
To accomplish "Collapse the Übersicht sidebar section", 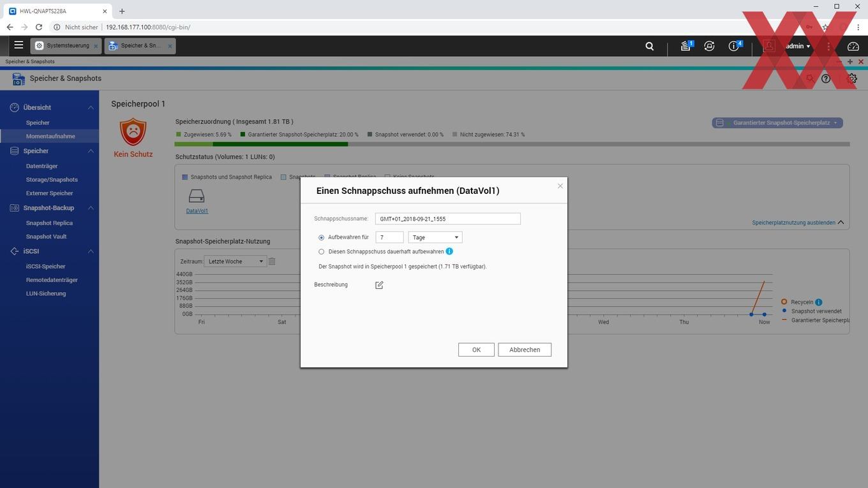I will click(91, 108).
